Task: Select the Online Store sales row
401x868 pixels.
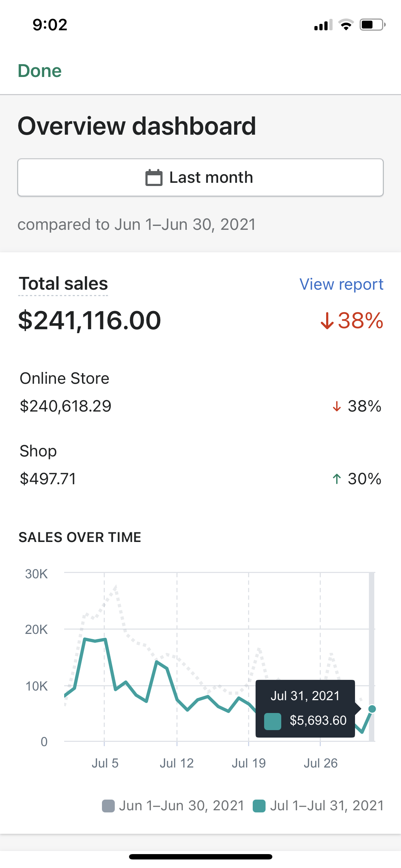Action: click(x=201, y=392)
